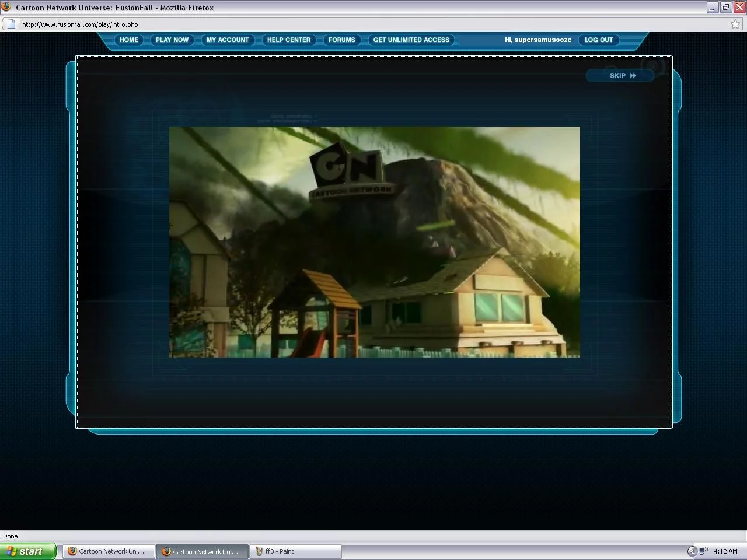Viewport: 747px width, 560px height.
Task: Open the FORUMS page
Action: click(341, 40)
